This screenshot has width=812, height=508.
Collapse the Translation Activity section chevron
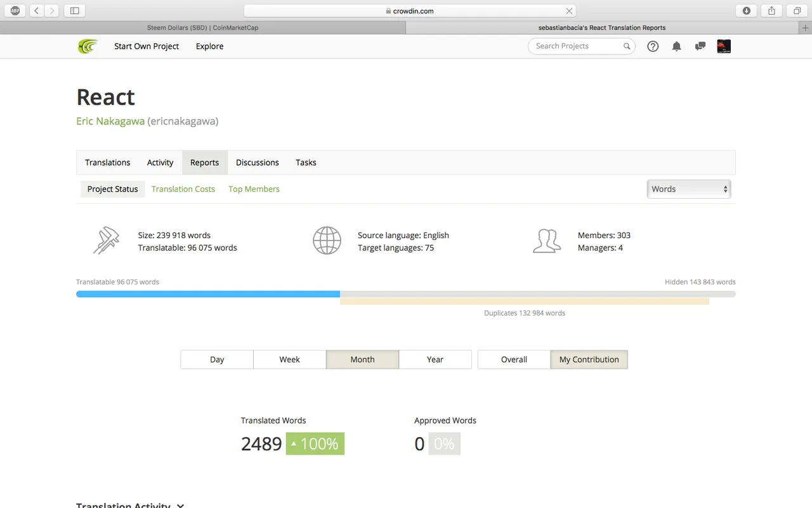point(180,506)
